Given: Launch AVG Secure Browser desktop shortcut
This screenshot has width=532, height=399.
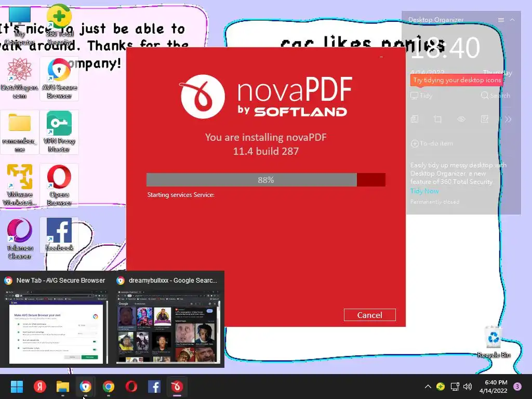Looking at the screenshot, I should (x=59, y=79).
